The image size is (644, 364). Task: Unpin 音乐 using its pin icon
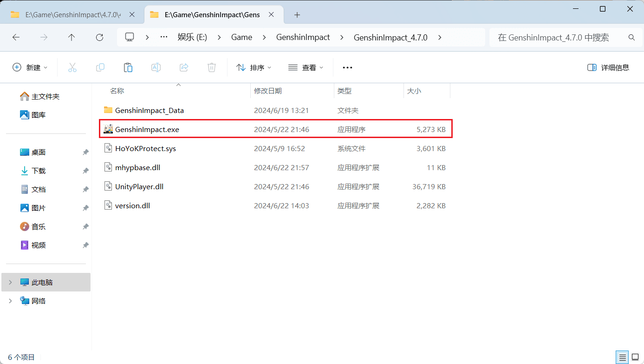pos(85,226)
